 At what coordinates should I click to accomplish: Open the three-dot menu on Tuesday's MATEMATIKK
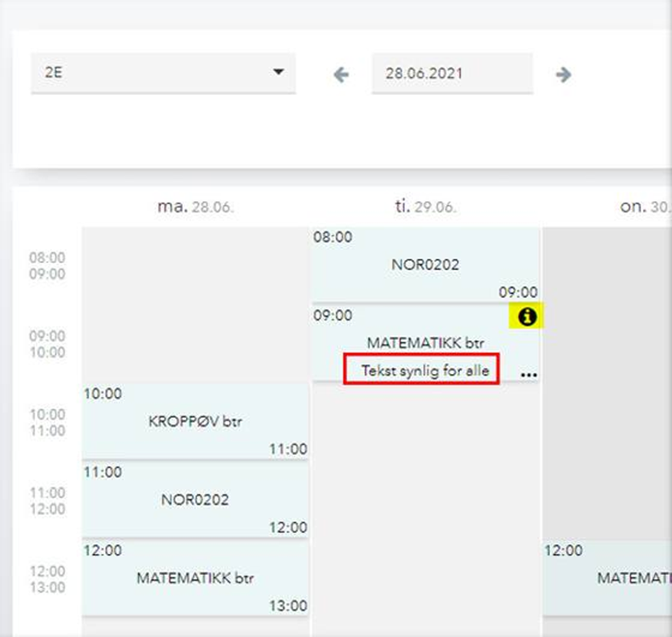pyautogui.click(x=528, y=374)
